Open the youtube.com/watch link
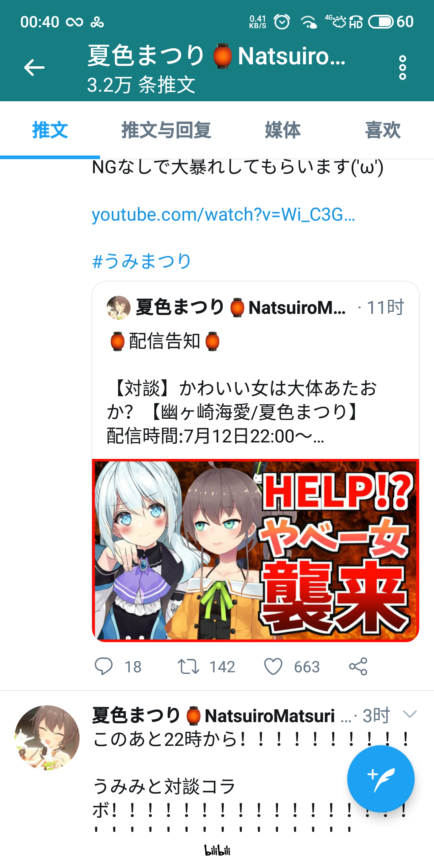Image resolution: width=434 pixels, height=868 pixels. (223, 215)
